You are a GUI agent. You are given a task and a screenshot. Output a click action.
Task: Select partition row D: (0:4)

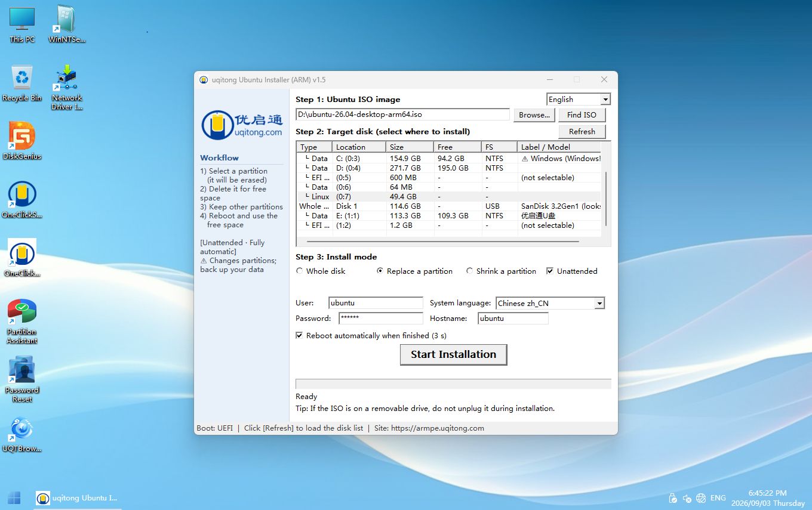(x=449, y=168)
